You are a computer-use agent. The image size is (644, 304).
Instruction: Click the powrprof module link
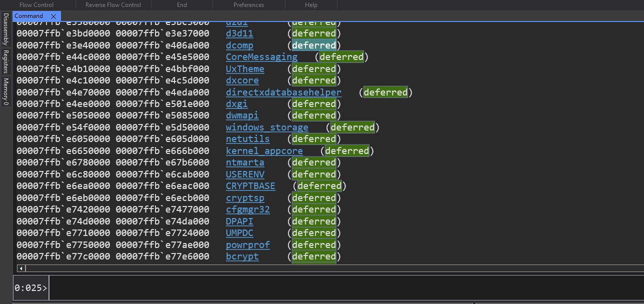point(247,245)
